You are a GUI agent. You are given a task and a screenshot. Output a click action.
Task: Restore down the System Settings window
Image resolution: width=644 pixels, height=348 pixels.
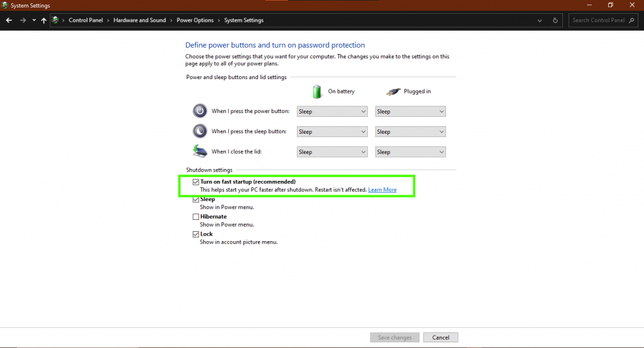(611, 5)
